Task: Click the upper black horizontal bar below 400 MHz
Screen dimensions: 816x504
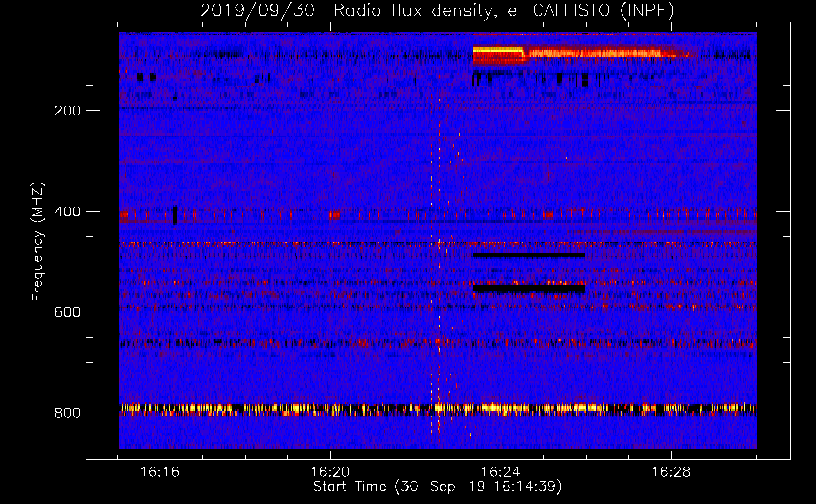Action: click(x=529, y=255)
